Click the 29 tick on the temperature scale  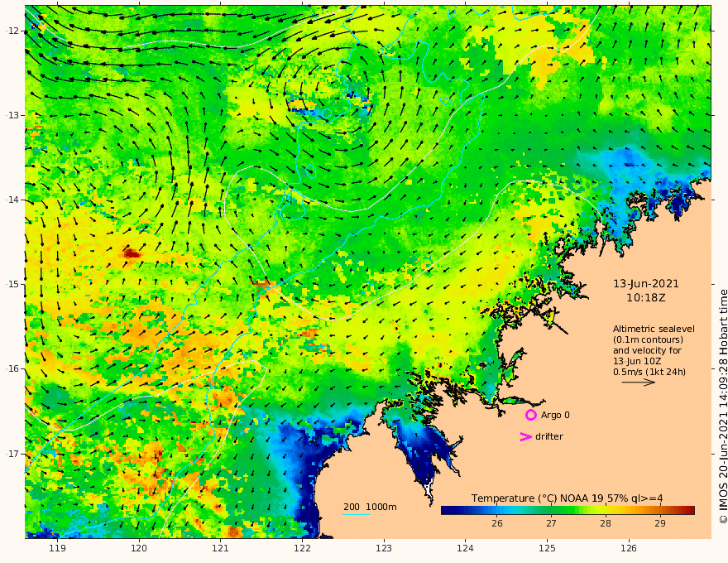(660, 523)
